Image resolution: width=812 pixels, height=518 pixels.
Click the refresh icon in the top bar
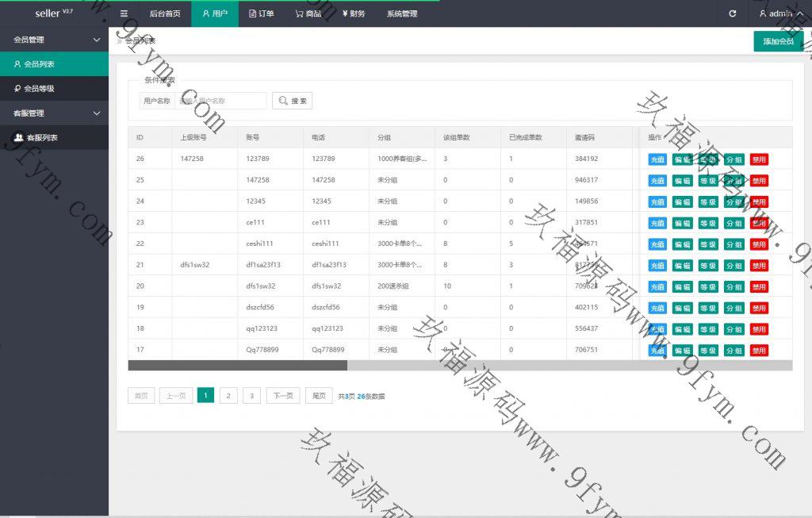[732, 13]
